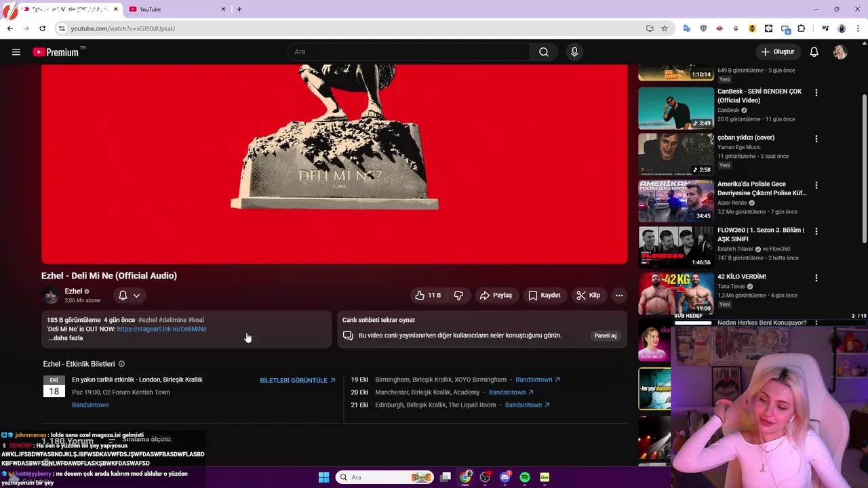
Task: Open Bandsintown link under London event
Action: [x=90, y=405]
